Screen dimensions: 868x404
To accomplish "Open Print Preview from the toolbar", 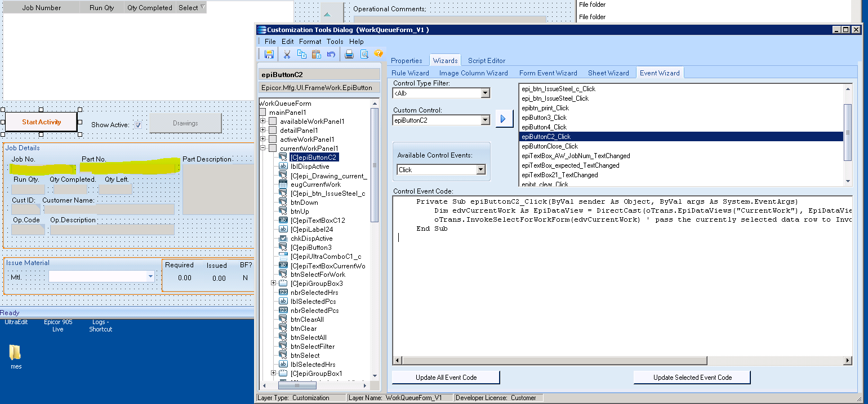I will tap(364, 54).
